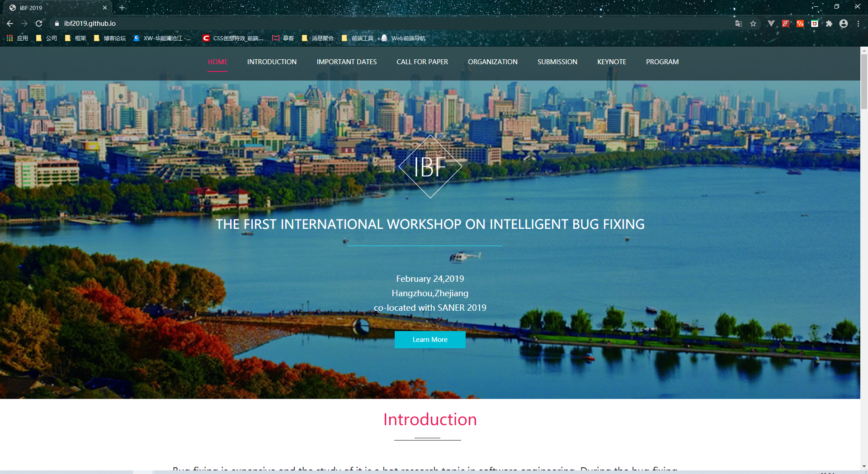Close the IBF 2019 tab
Screen dimensions: 868x474
pyautogui.click(x=105, y=8)
